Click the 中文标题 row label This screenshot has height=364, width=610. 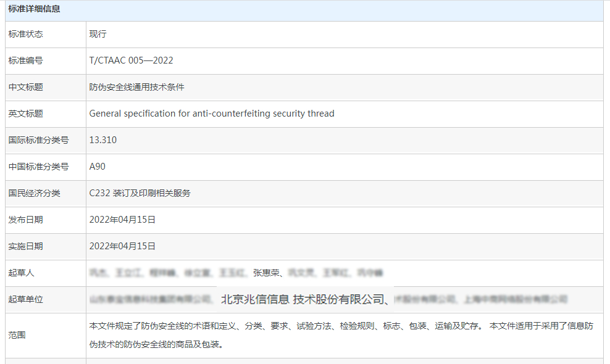(x=26, y=87)
